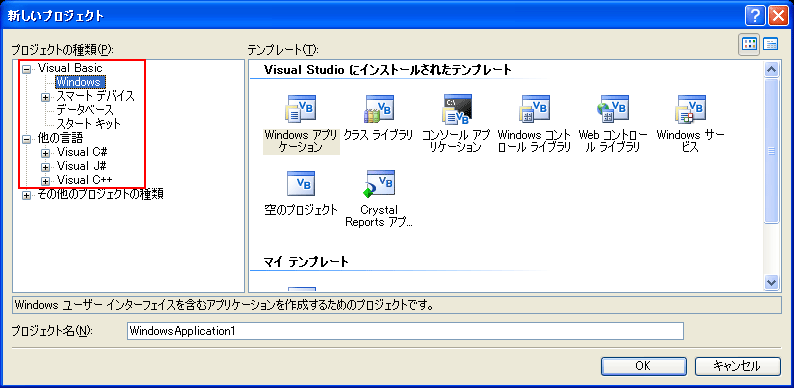Expand the スマート デバイス tree node
This screenshot has height=388, width=794.
46,97
